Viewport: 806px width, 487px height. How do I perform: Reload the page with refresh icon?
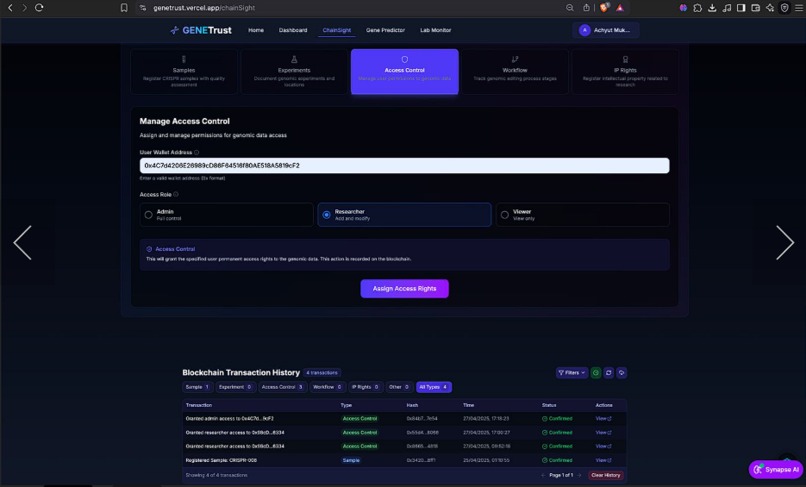39,8
